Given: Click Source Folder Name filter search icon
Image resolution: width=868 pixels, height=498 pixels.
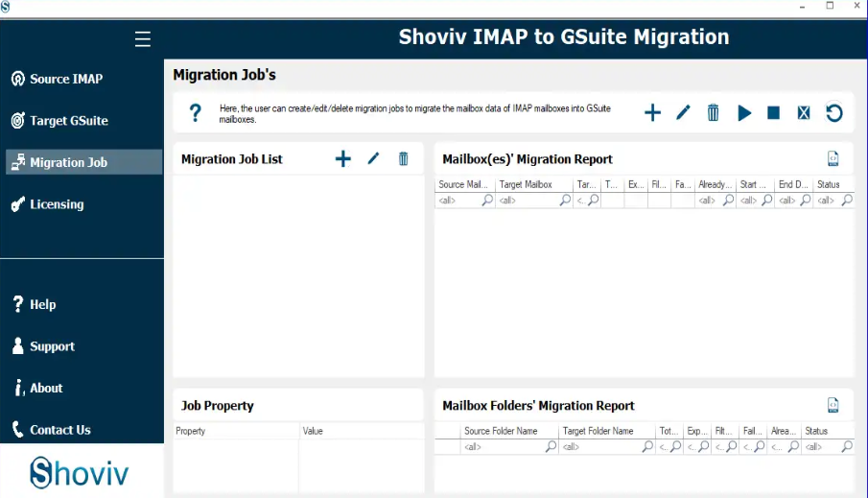Looking at the screenshot, I should [x=551, y=446].
